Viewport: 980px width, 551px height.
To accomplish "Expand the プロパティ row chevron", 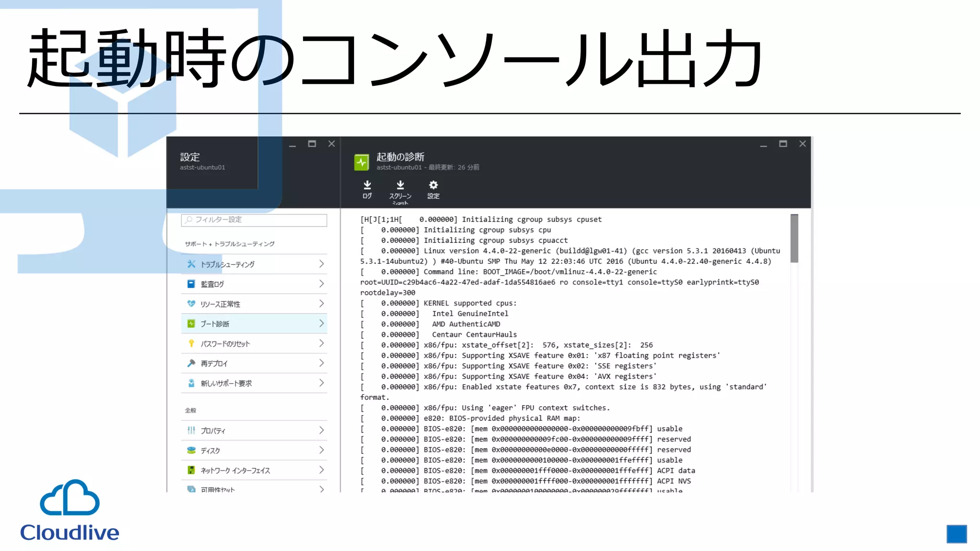I will [x=322, y=430].
